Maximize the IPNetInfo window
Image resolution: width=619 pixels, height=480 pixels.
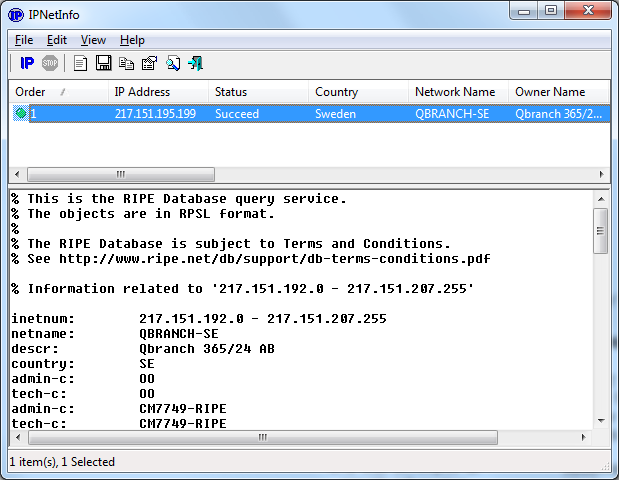coord(551,11)
